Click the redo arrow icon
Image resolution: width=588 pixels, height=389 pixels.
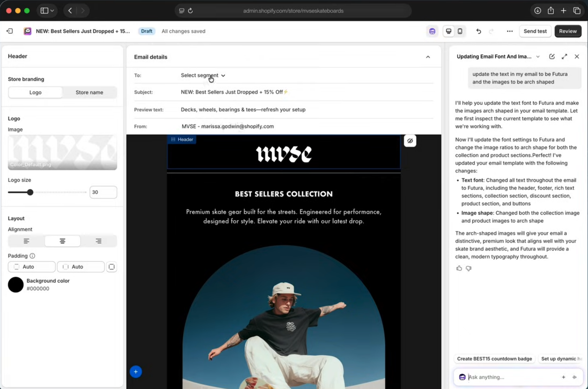coord(491,31)
